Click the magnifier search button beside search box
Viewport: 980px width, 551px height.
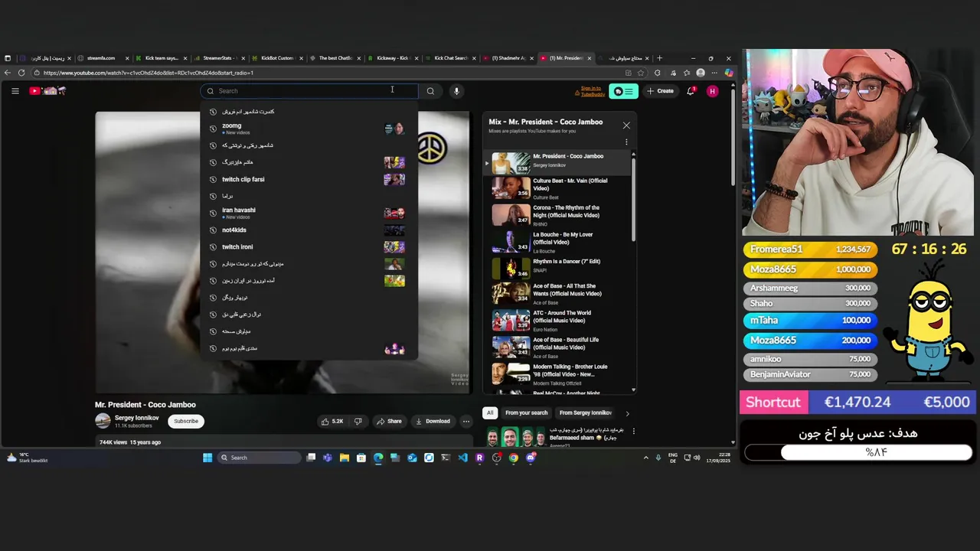[x=430, y=91]
